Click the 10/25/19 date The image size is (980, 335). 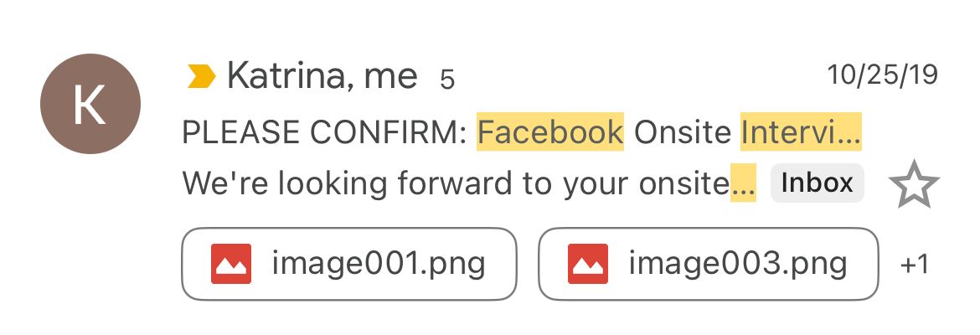[883, 75]
